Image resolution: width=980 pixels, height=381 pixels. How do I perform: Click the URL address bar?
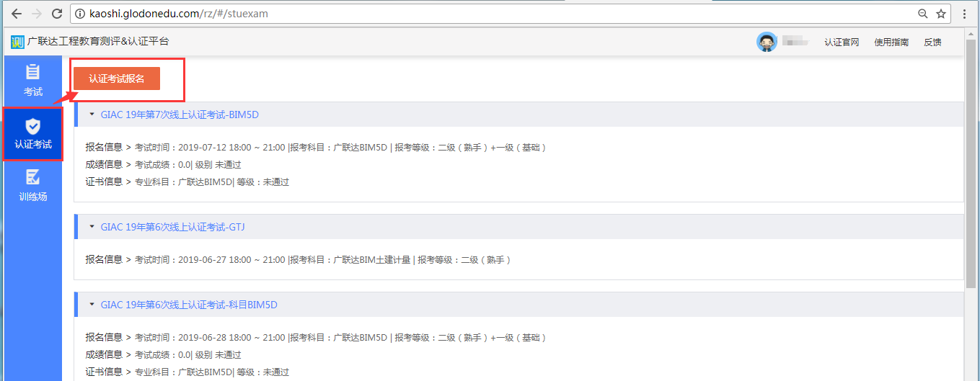[x=490, y=14]
